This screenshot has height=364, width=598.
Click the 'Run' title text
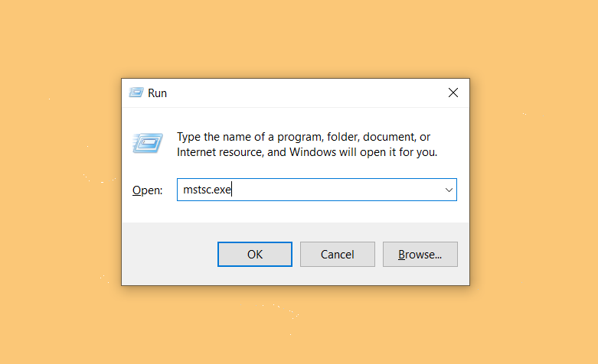[x=157, y=93]
